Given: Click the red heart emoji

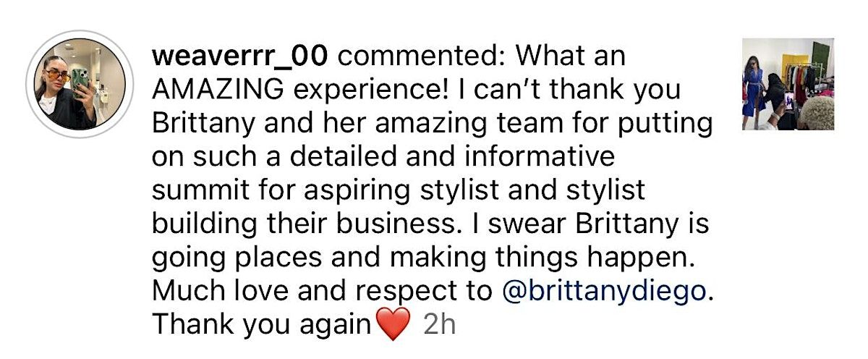Looking at the screenshot, I should 394,324.
